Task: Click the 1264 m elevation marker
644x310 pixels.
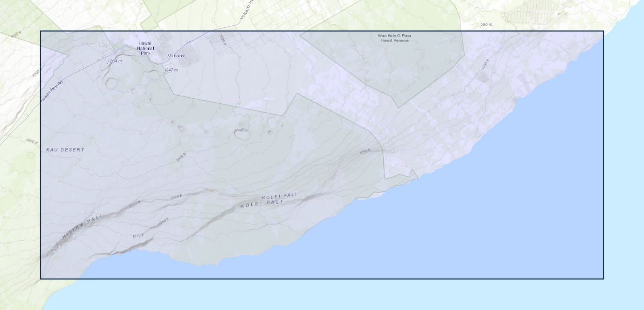Action: point(115,61)
